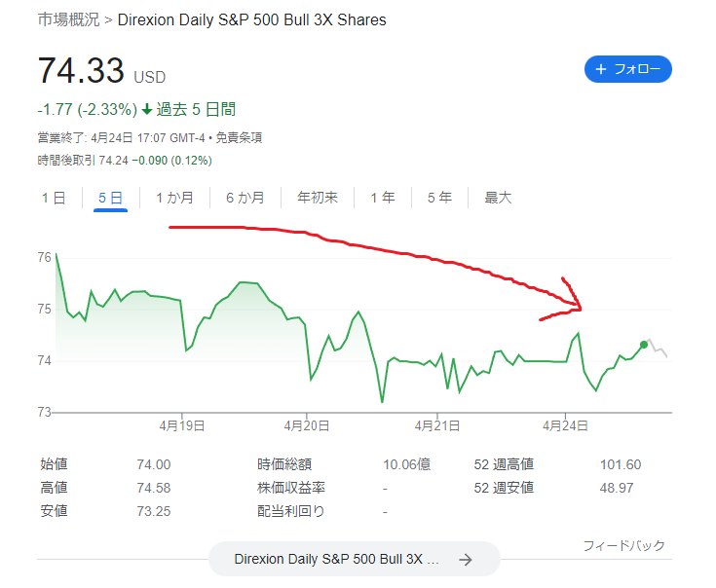Click the down arrow icon next to 過去 5 日間
This screenshot has height=588, width=716.
146,109
